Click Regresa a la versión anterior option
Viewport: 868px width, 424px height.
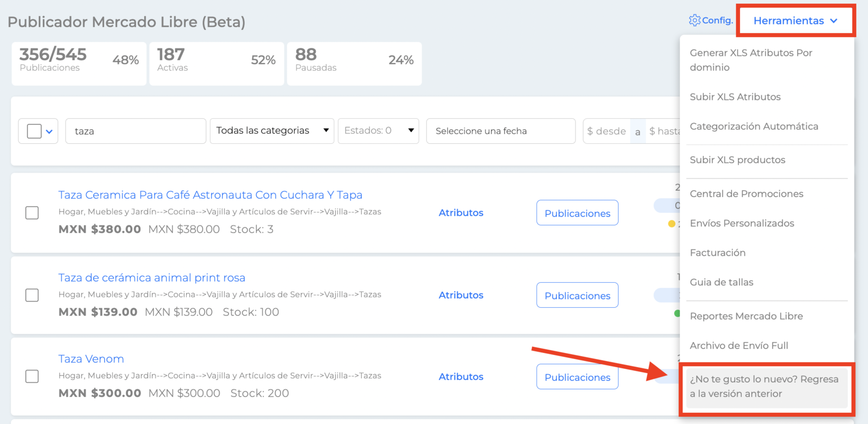pos(767,387)
